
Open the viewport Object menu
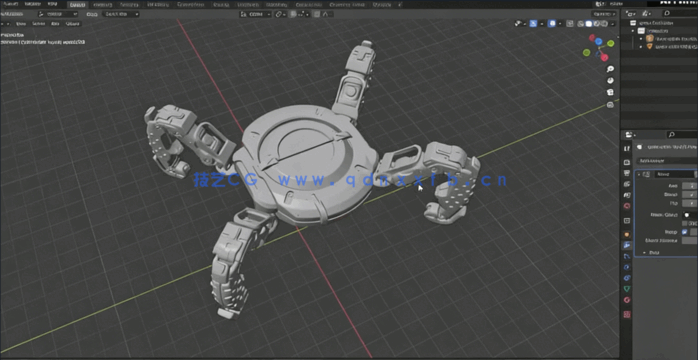pos(73,24)
